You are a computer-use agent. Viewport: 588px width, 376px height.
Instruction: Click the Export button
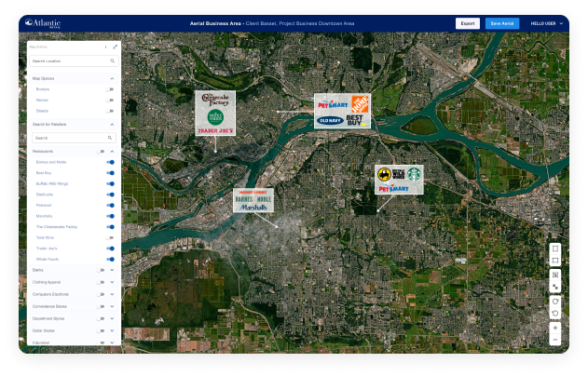(x=468, y=23)
